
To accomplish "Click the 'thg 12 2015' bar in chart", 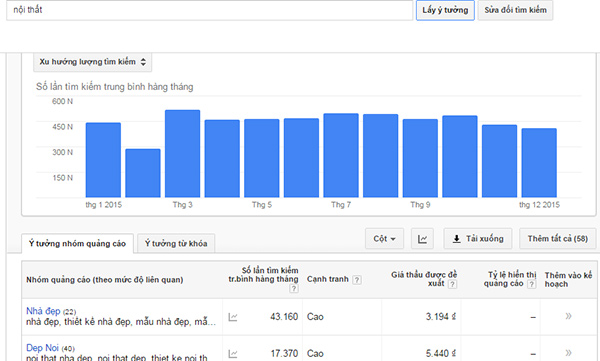I will pos(539,163).
